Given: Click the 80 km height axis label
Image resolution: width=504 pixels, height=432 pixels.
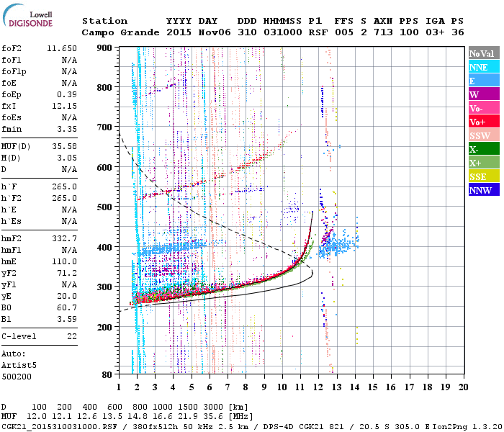Looking at the screenshot, I should (107, 374).
